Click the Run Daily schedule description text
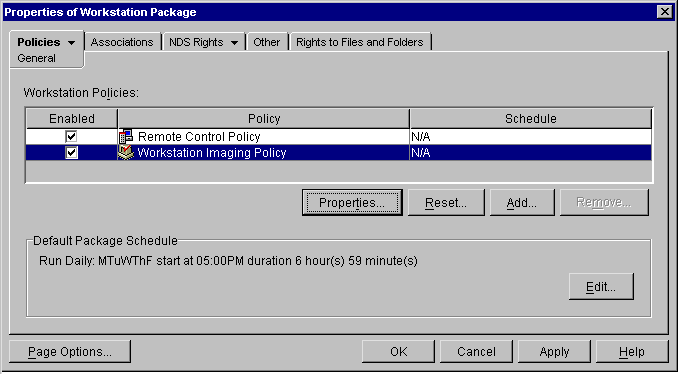Image resolution: width=678 pixels, height=374 pixels. tap(228, 261)
